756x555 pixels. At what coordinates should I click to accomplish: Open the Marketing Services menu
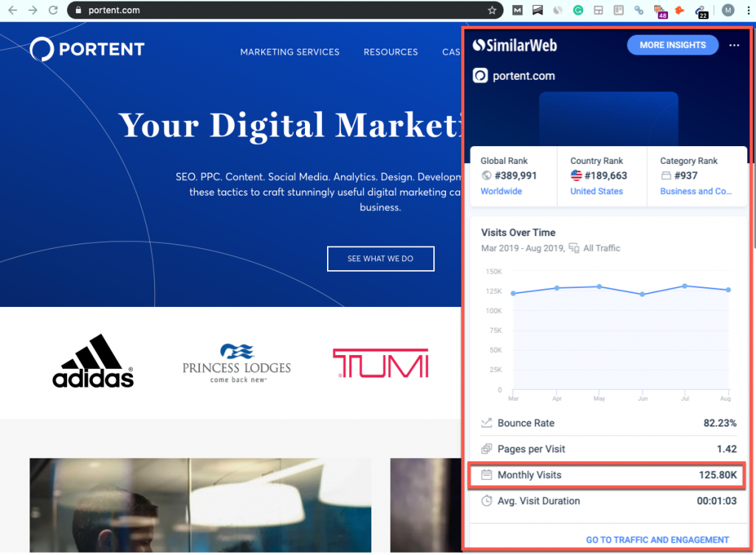289,52
